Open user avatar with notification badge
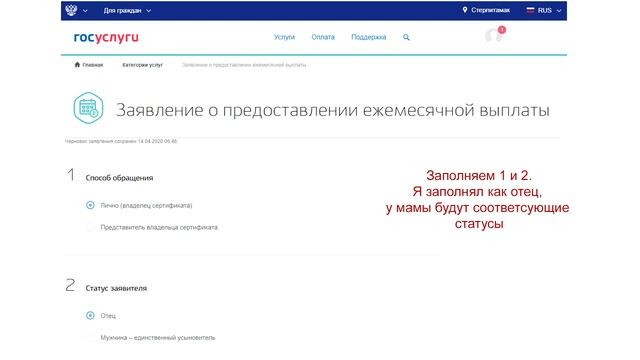Image resolution: width=640 pixels, height=360 pixels. 495,35
